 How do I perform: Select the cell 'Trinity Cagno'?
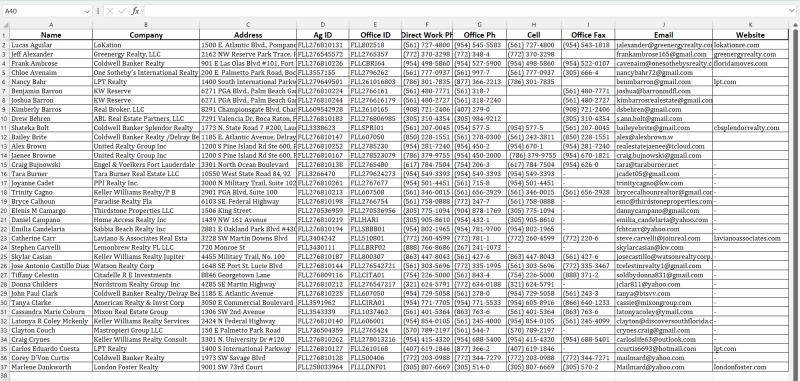tap(51, 192)
